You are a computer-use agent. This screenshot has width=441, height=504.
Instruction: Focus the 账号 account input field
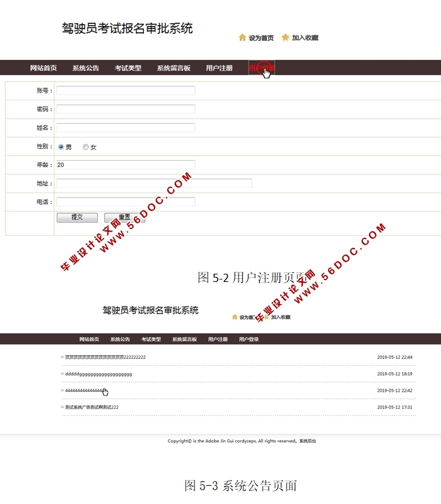(x=126, y=91)
